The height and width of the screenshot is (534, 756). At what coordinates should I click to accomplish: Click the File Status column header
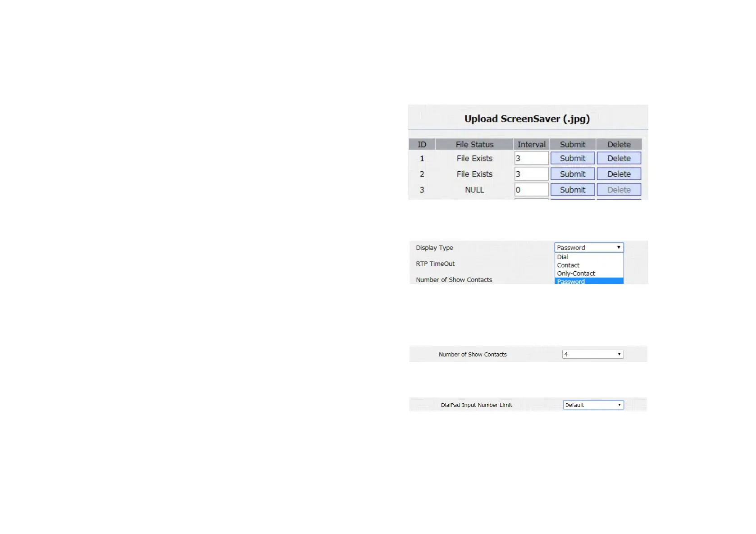click(474, 144)
